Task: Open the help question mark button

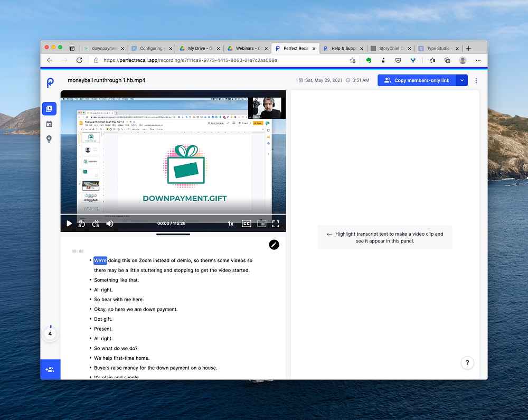Action: pos(467,363)
